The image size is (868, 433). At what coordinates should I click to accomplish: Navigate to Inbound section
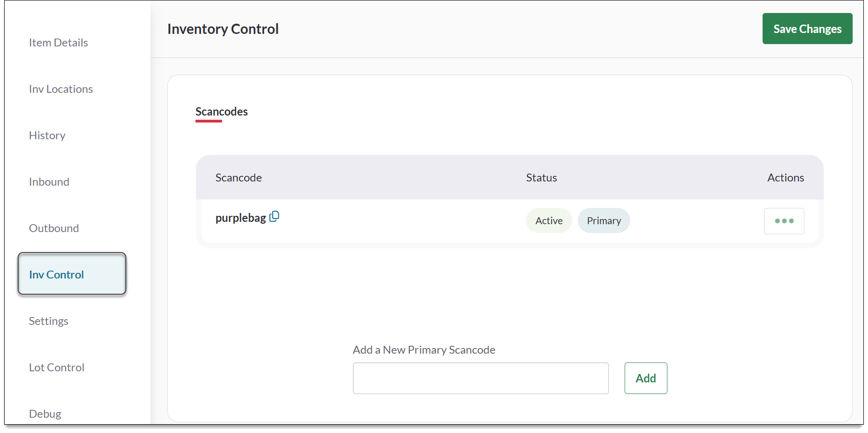point(49,182)
